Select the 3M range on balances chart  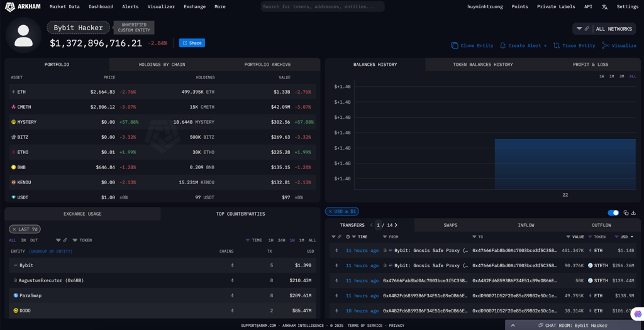pyautogui.click(x=622, y=76)
